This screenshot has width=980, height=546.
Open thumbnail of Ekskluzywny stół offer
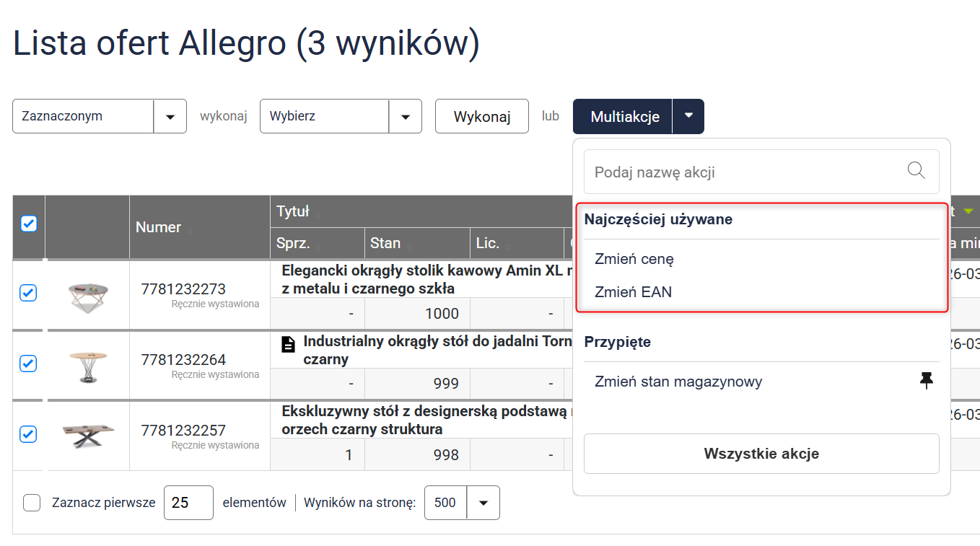click(x=87, y=436)
